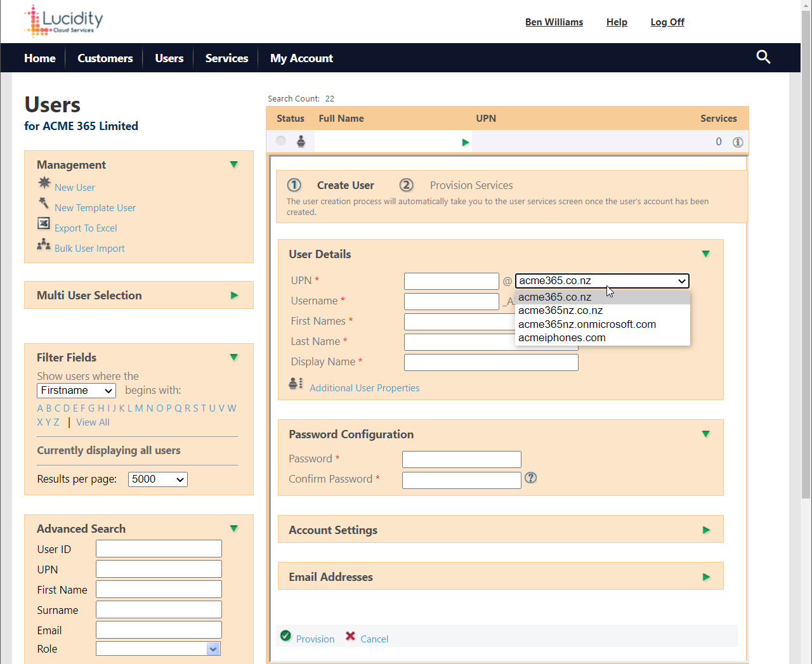Click the New User star icon
812x664 pixels.
44,183
